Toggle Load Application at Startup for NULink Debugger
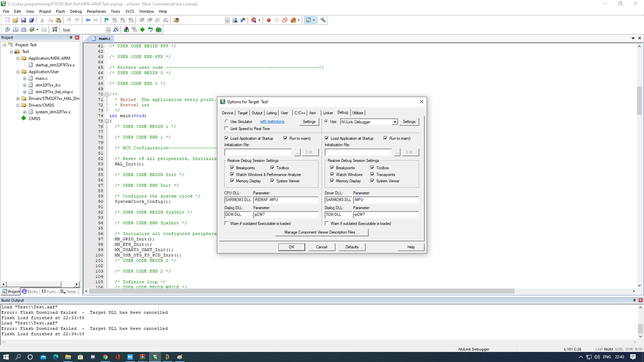644x362 pixels. 327,138
